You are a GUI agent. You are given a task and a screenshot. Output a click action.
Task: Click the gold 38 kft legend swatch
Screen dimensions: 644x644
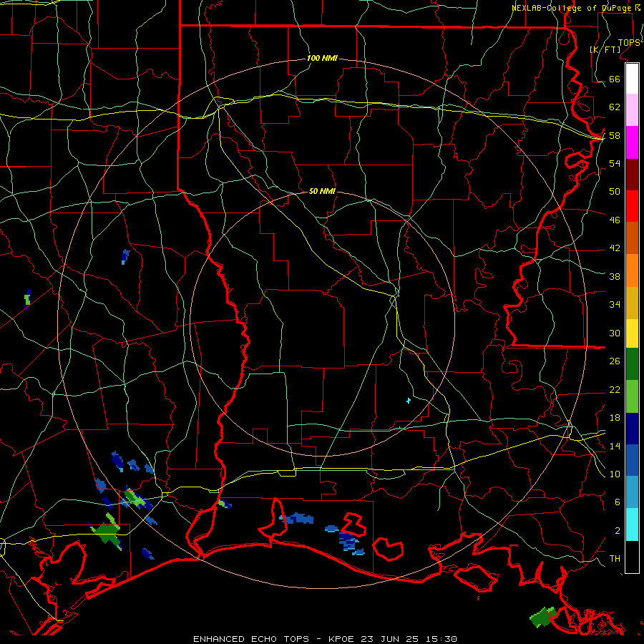tap(632, 303)
